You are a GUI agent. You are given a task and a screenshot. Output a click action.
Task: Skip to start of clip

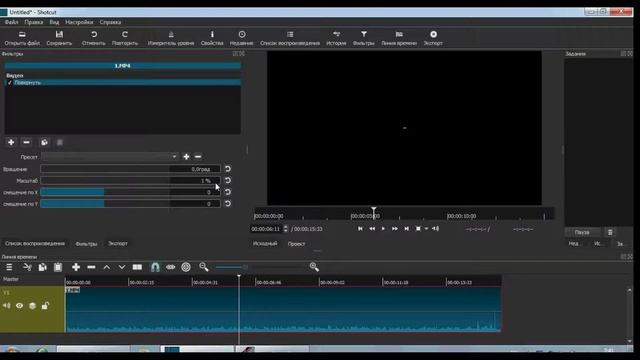pos(360,229)
